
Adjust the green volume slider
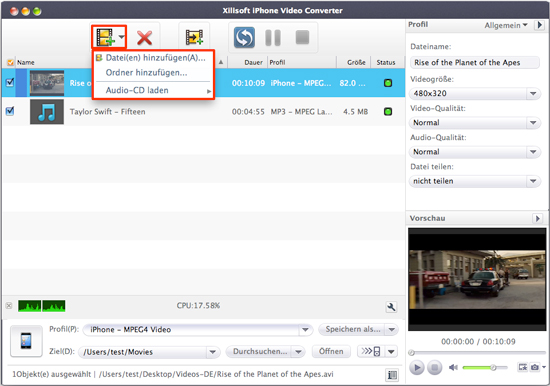tap(485, 367)
